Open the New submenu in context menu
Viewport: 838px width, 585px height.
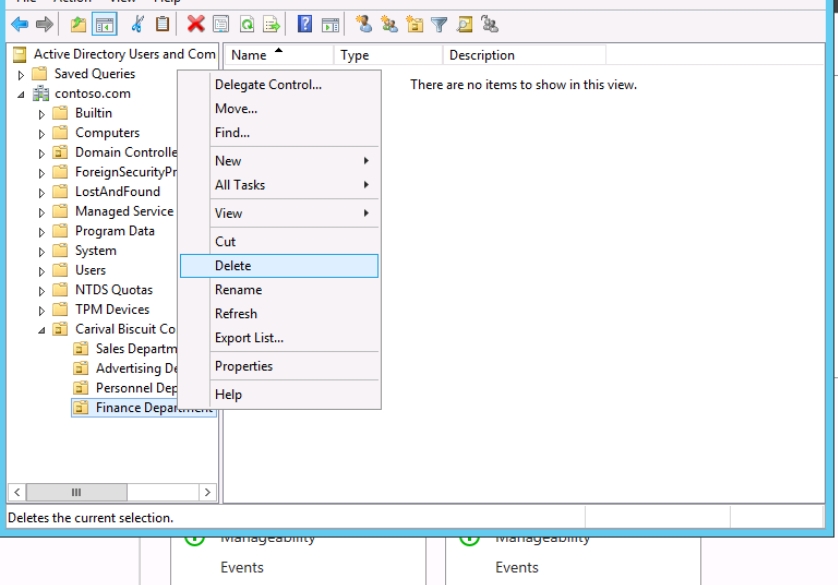click(x=229, y=161)
